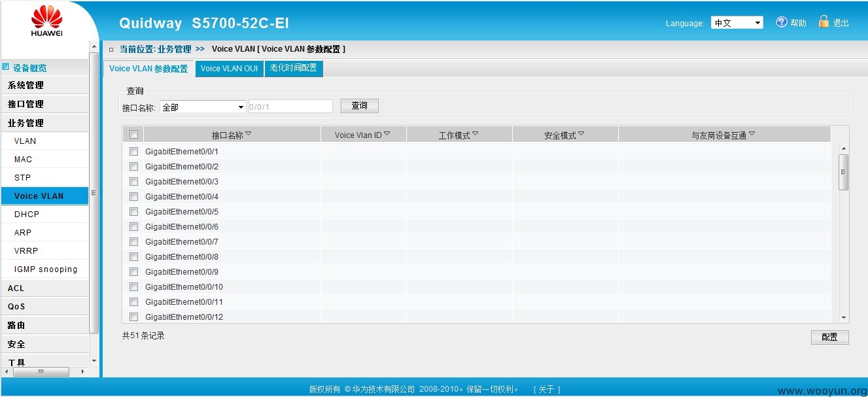Click the sidebar horizontal scrollbar thumb
The width and height of the screenshot is (868, 397).
[x=41, y=371]
